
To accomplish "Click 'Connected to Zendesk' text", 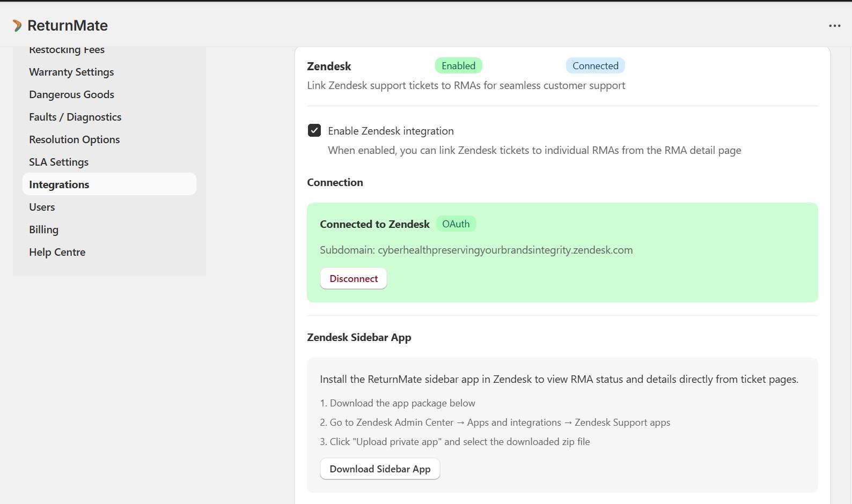I will pyautogui.click(x=374, y=224).
